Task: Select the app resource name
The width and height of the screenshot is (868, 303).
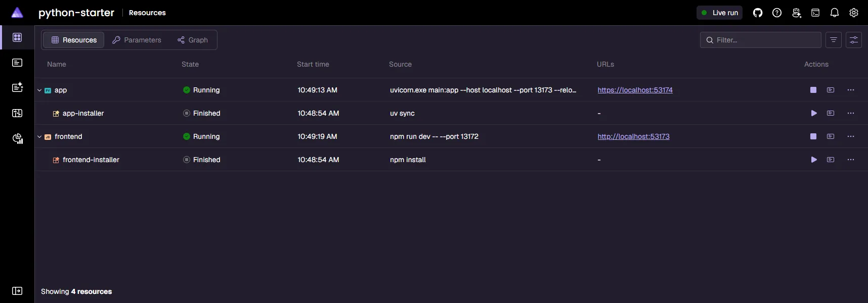Action: tap(61, 90)
